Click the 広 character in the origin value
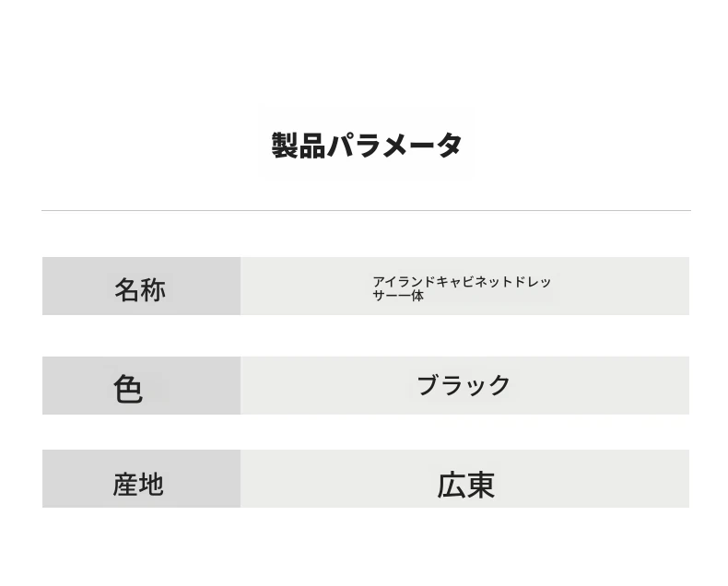This screenshot has height=586, width=728. point(452,486)
